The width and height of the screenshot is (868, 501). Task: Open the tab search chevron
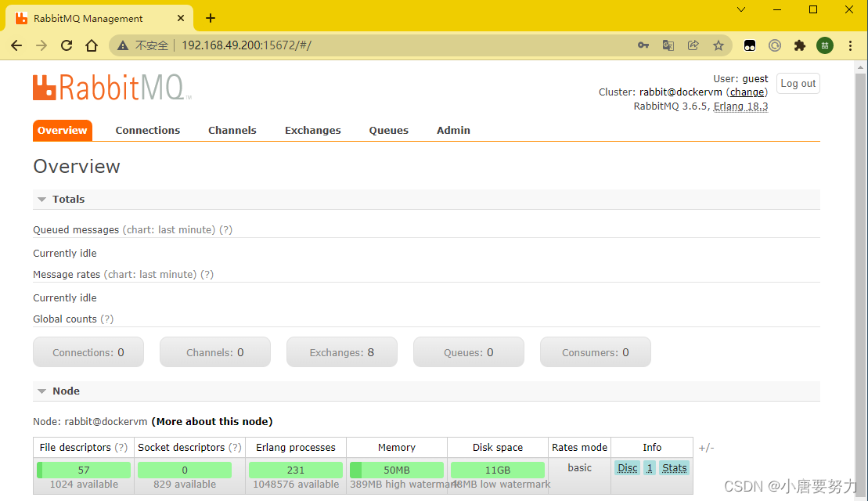(x=740, y=9)
